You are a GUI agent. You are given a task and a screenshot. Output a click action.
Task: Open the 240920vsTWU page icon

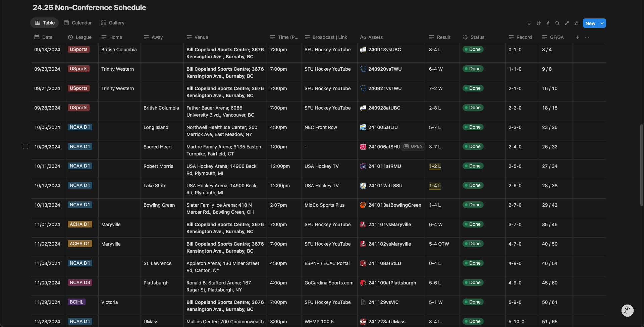click(363, 69)
